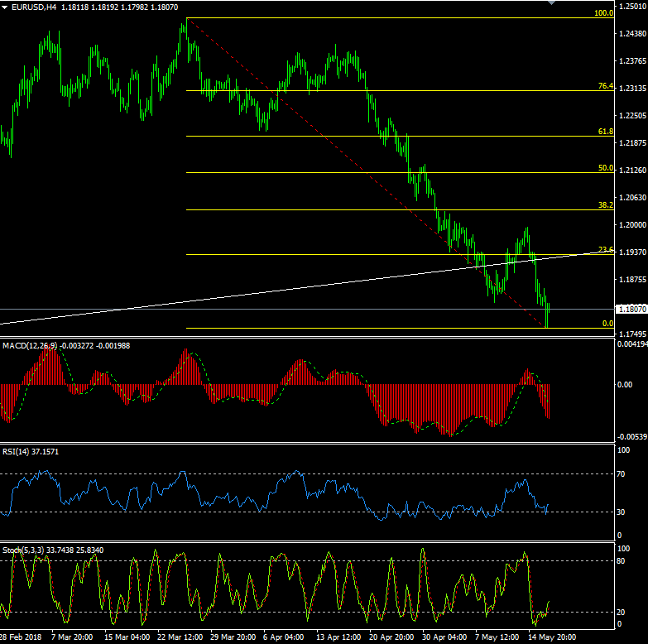Click the RSI 70 level on the scale
The width and height of the screenshot is (648, 644).
(622, 474)
